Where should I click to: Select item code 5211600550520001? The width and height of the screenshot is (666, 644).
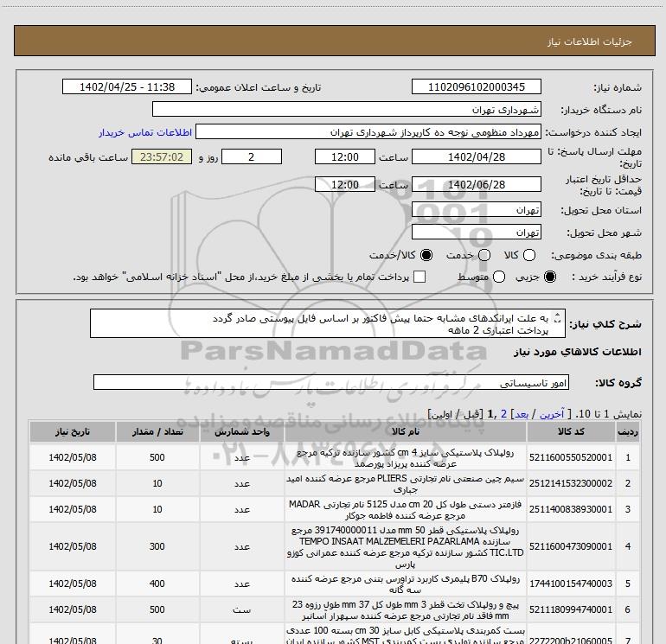(571, 457)
